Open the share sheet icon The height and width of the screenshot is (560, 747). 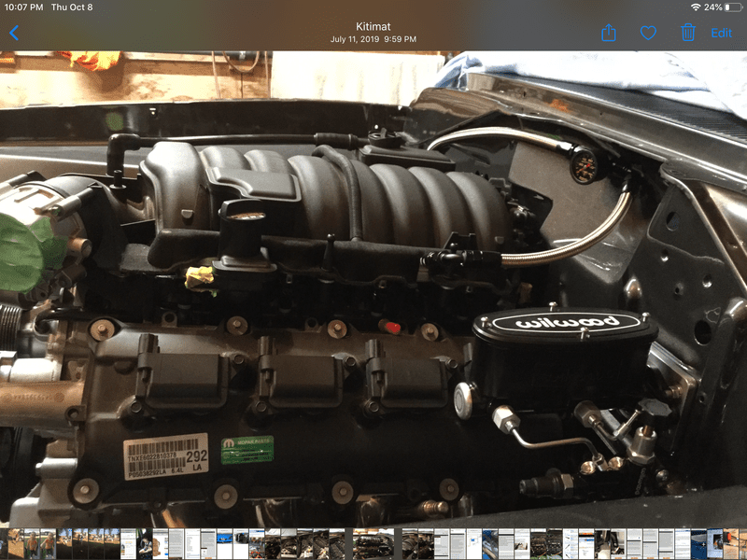pos(609,33)
